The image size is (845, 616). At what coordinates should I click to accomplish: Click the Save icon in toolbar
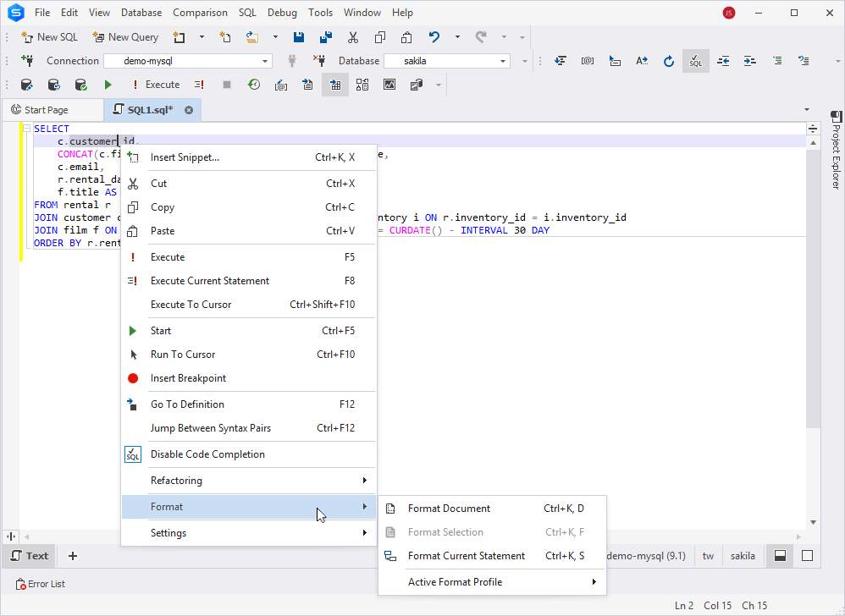point(299,37)
